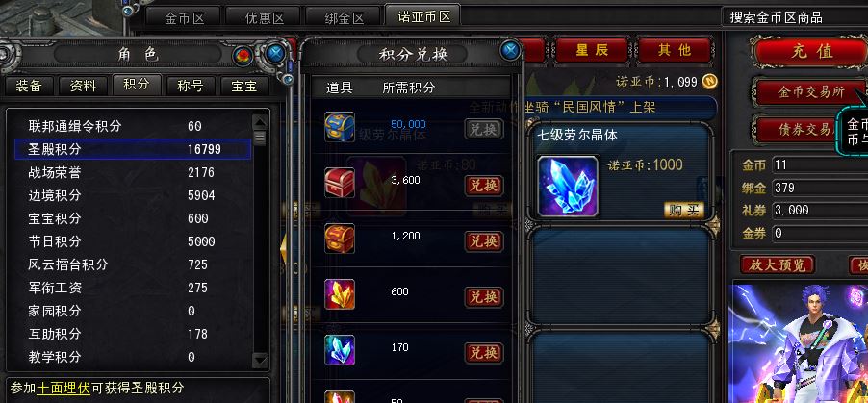Image resolution: width=868 pixels, height=403 pixels.
Task: Open the 称号 tab in character panel
Action: point(190,86)
